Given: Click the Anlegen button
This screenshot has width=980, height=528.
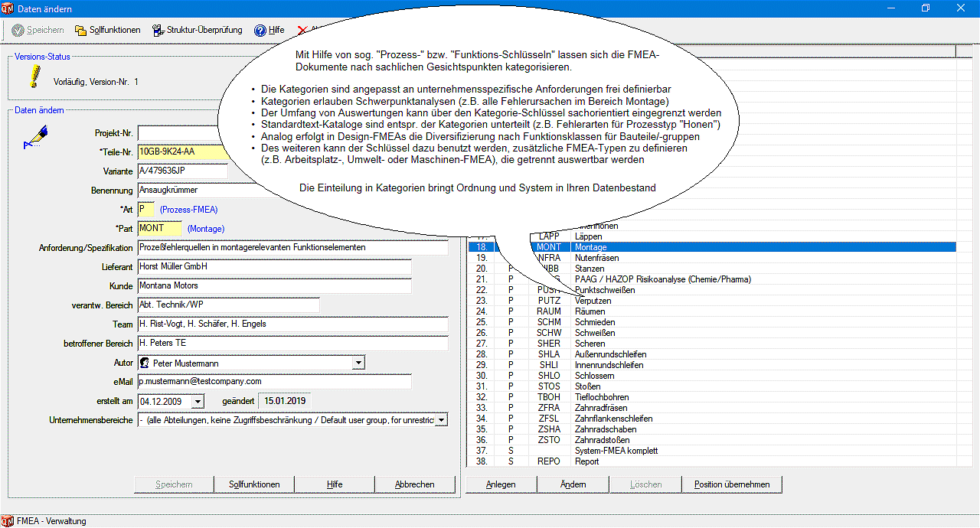Looking at the screenshot, I should pos(501,484).
